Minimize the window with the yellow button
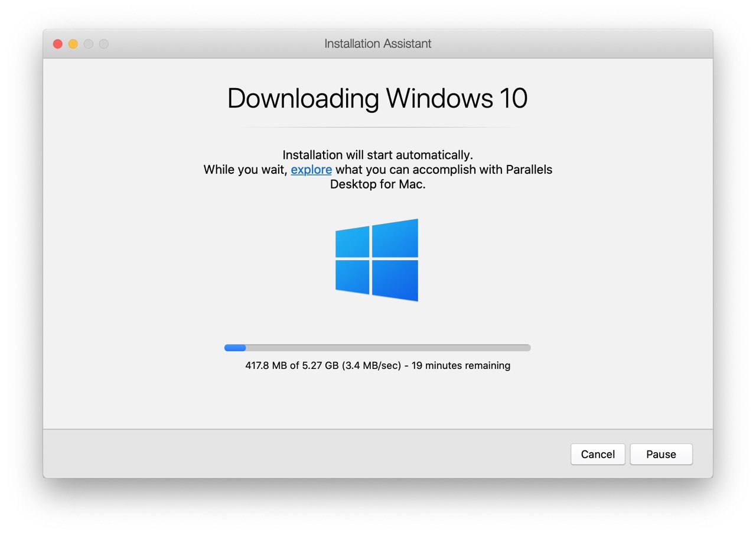The height and width of the screenshot is (535, 756). [x=73, y=44]
